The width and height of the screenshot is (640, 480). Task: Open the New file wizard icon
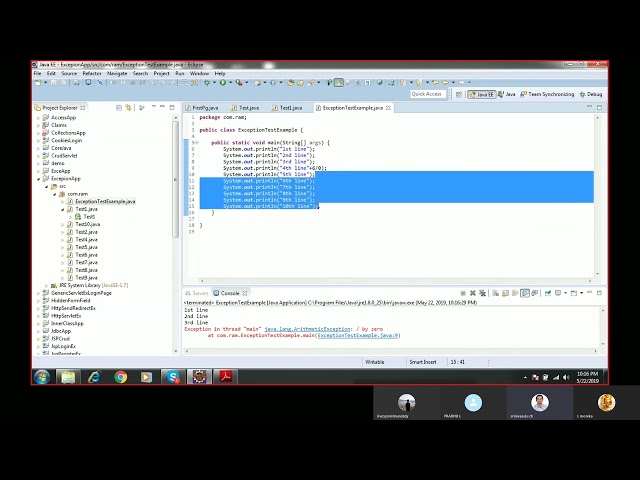pos(38,83)
